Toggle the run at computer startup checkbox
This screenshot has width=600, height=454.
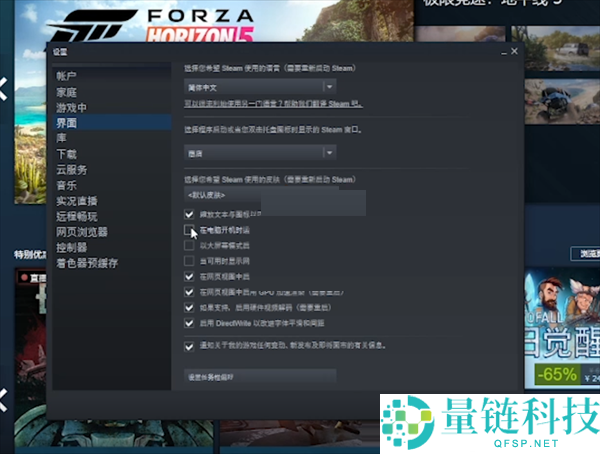tap(190, 229)
